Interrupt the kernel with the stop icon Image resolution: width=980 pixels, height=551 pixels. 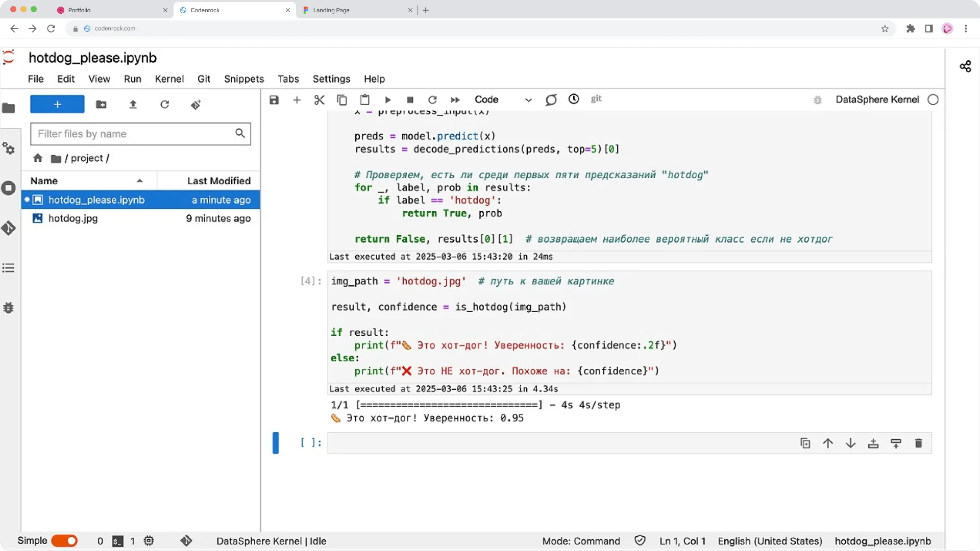410,100
